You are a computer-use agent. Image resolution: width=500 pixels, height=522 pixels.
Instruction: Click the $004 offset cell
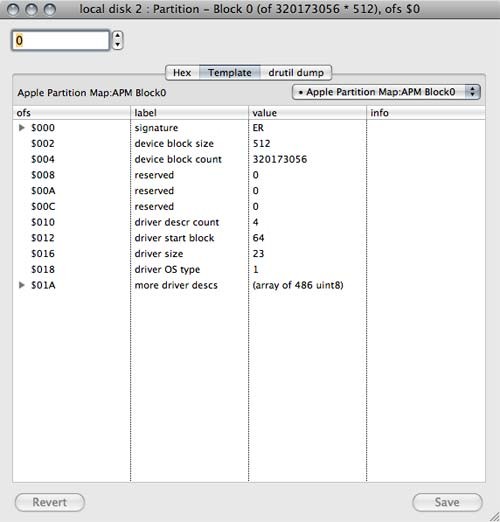43,159
